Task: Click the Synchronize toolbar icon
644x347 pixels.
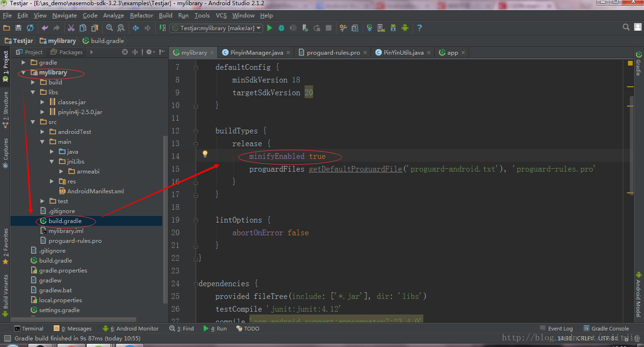Action: (x=30, y=28)
